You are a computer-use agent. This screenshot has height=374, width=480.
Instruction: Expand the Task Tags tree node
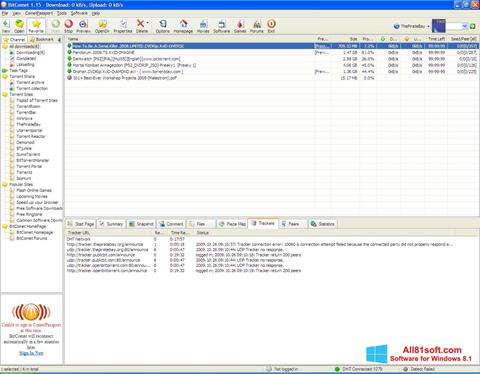tap(5, 71)
